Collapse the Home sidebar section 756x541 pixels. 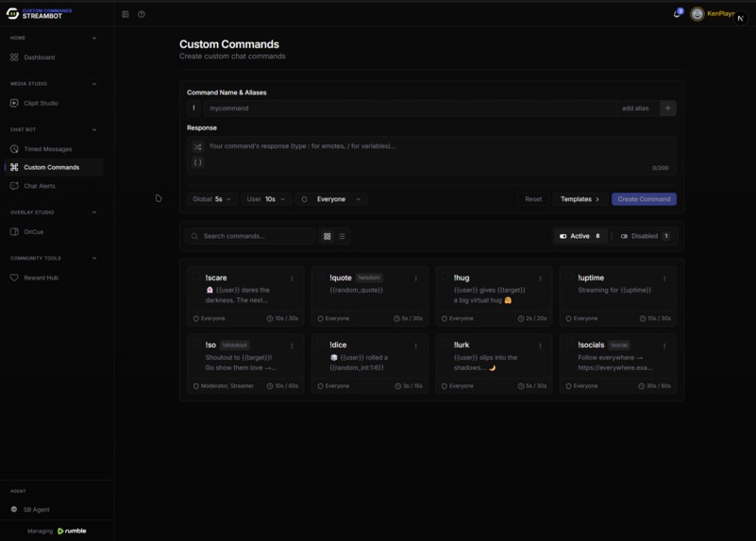pyautogui.click(x=94, y=38)
